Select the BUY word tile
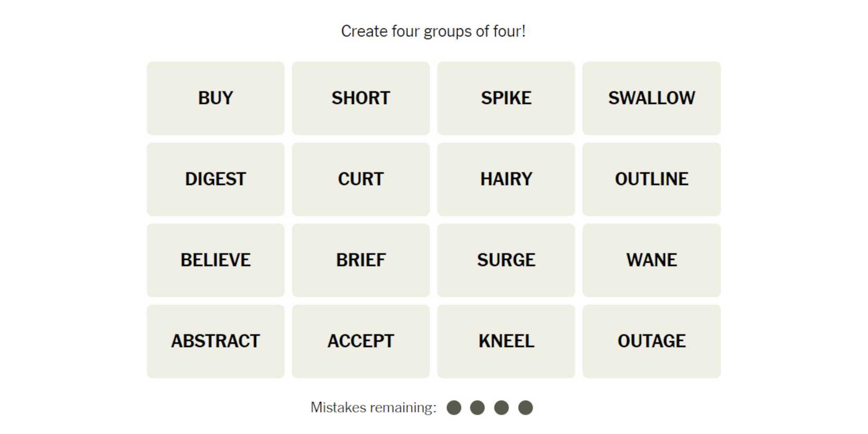 (x=216, y=98)
